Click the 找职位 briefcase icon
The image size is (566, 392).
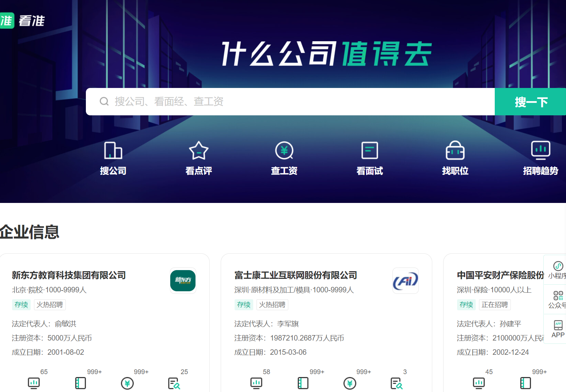pyautogui.click(x=455, y=150)
